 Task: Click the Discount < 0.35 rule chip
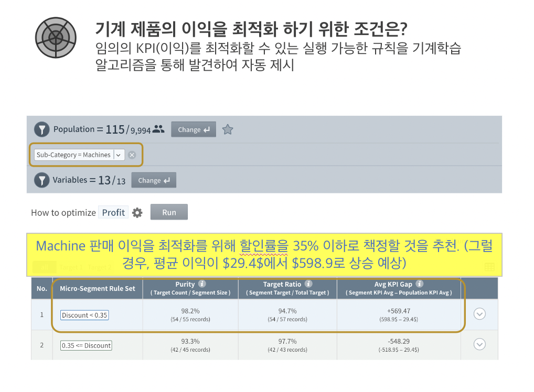(x=84, y=315)
